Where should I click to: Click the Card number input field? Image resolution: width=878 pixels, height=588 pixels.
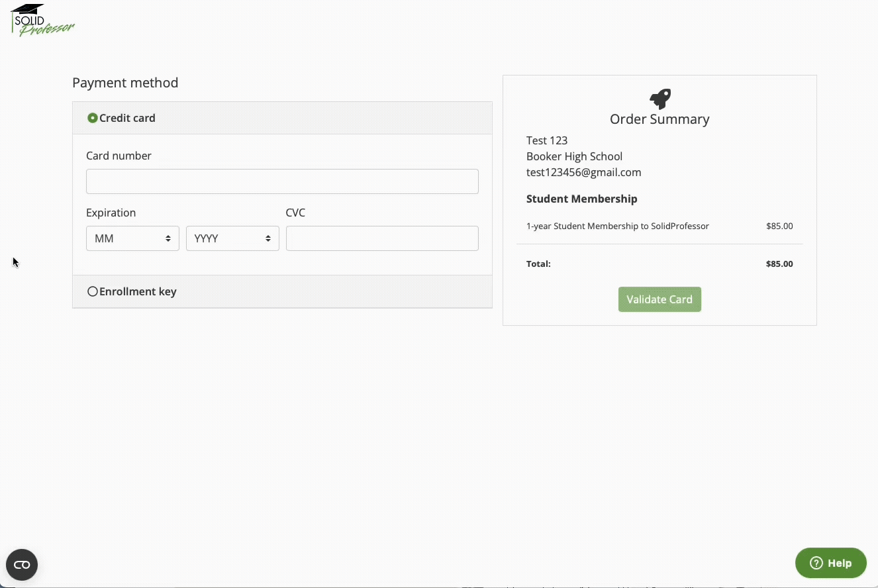click(282, 181)
